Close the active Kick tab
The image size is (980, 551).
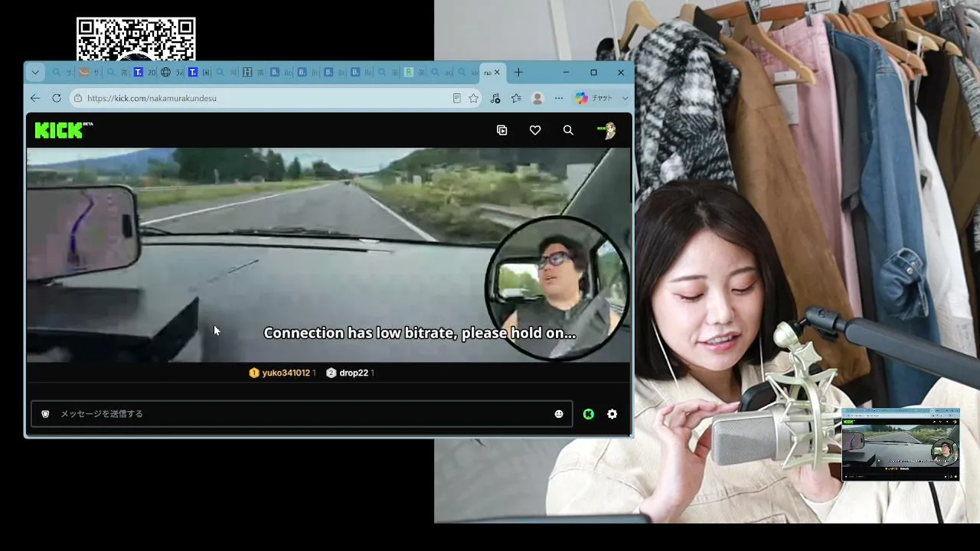coord(497,73)
